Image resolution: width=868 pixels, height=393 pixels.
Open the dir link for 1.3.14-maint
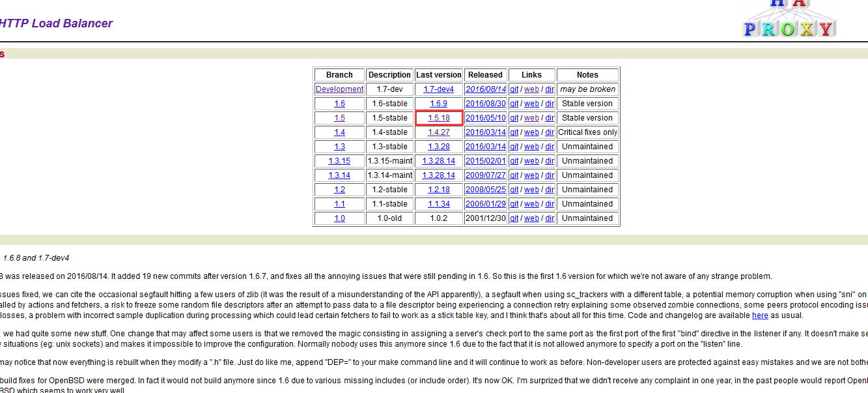550,175
